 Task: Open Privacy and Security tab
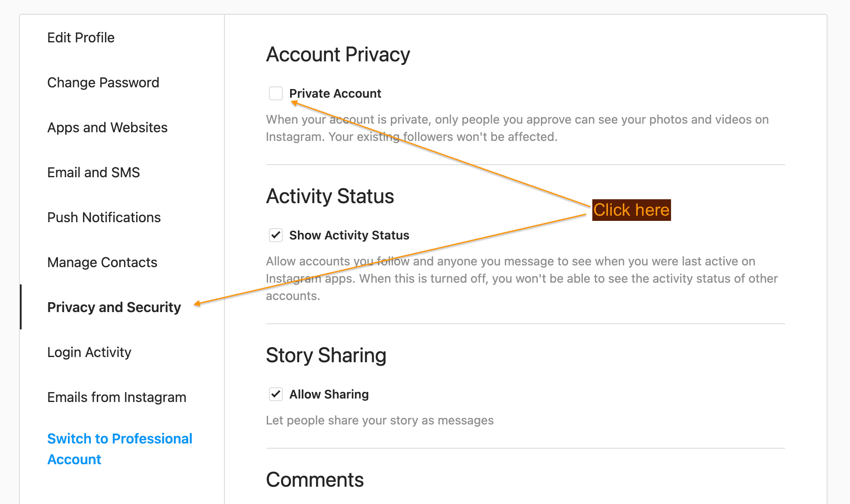tap(114, 307)
